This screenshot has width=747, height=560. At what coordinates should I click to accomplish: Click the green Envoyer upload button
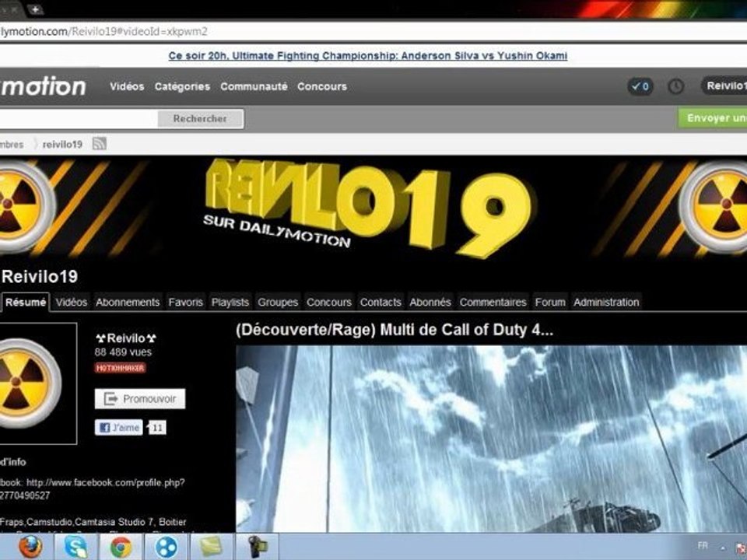point(712,118)
